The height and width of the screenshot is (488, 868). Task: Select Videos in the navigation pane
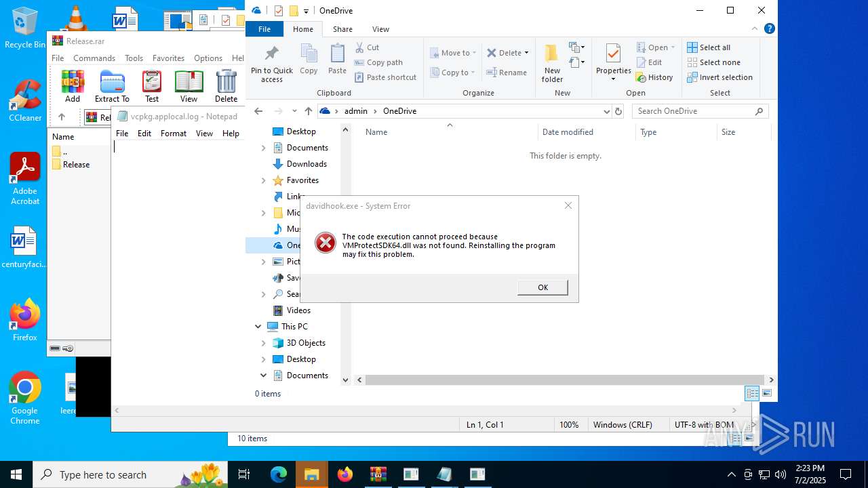pos(298,310)
